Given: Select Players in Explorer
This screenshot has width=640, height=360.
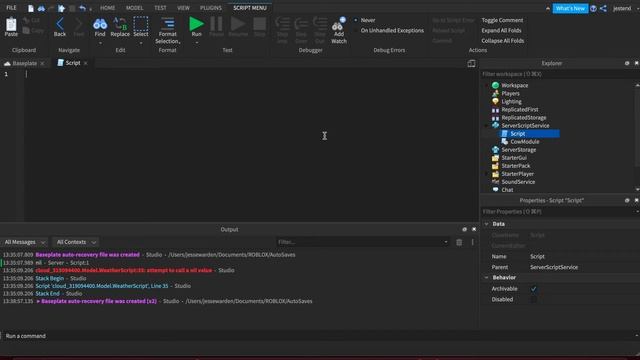Looking at the screenshot, I should click(510, 93).
